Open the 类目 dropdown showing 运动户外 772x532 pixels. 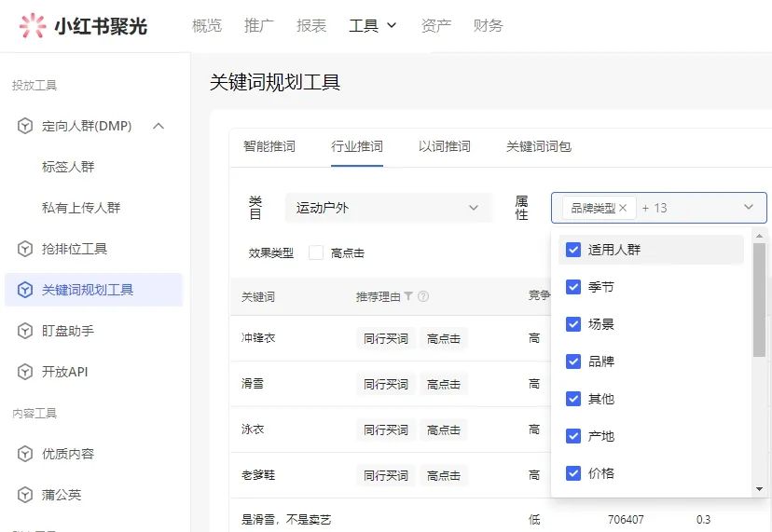click(387, 208)
